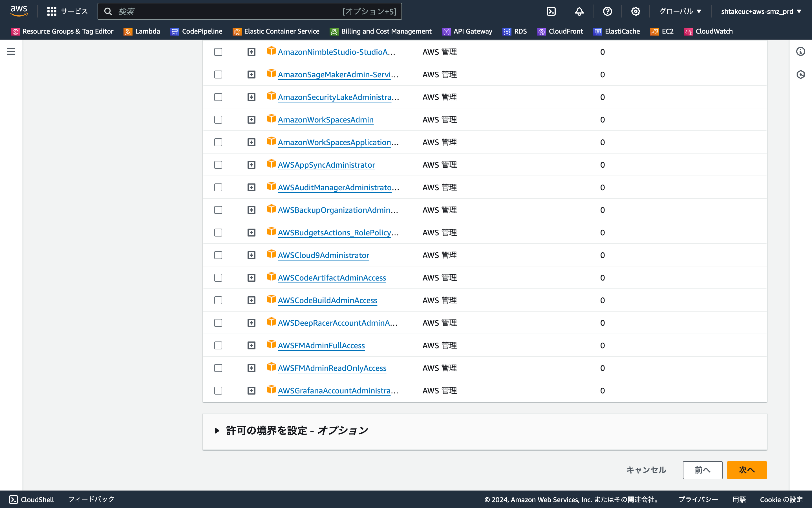The height and width of the screenshot is (508, 812).
Task: Expand the AWSFMAdminReadOnlyAccess policy details
Action: [251, 368]
